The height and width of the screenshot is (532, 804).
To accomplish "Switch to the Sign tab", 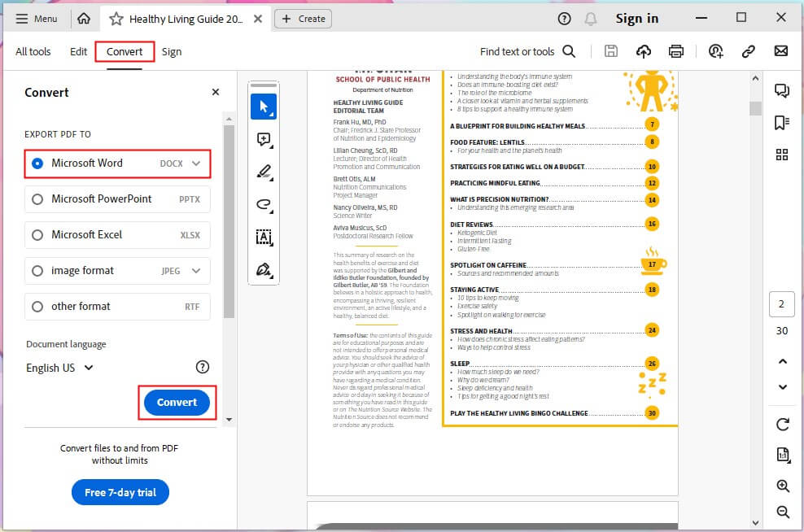I will (172, 52).
